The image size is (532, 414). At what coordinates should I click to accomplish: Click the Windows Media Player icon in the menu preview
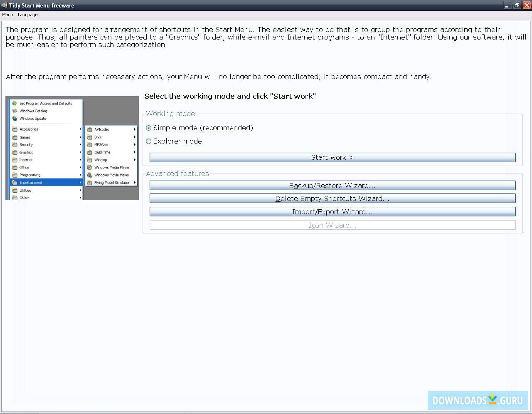89,167
